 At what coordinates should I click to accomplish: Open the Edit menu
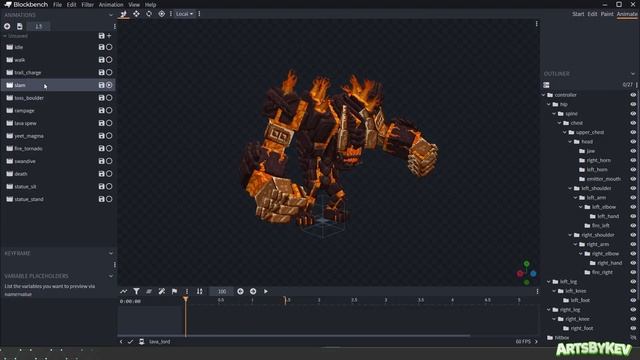click(71, 4)
